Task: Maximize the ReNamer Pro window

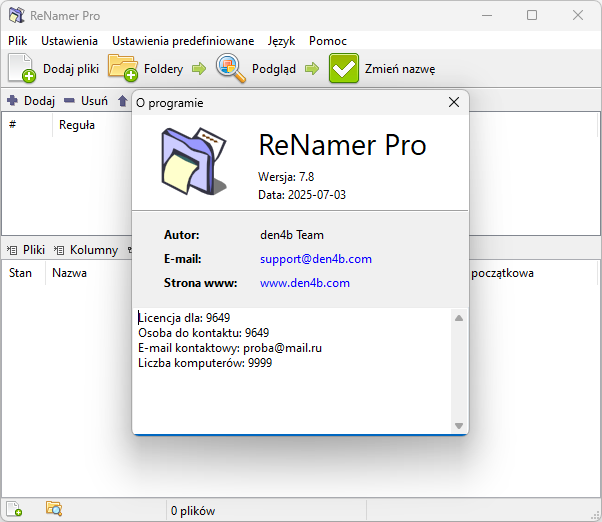Action: [x=532, y=15]
